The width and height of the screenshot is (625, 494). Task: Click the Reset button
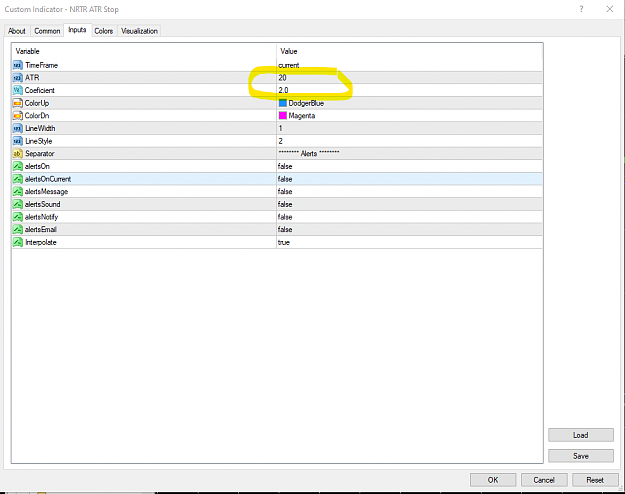point(595,480)
